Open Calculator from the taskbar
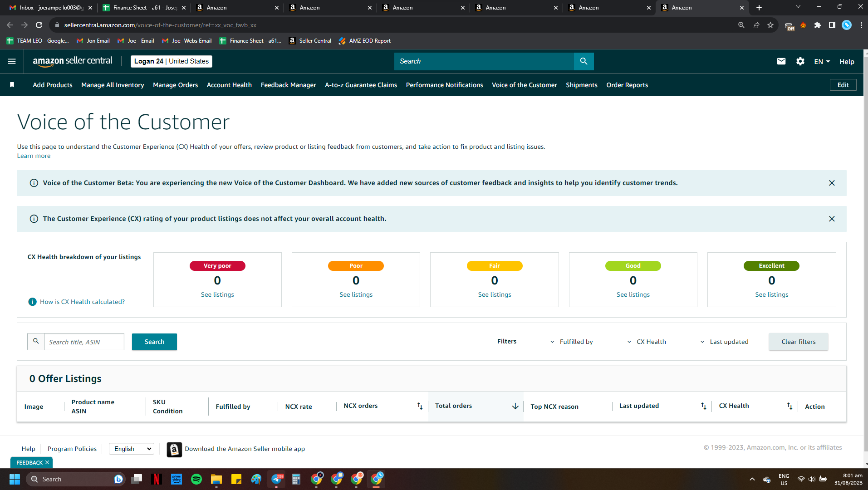The height and width of the screenshot is (490, 868). pos(296,479)
